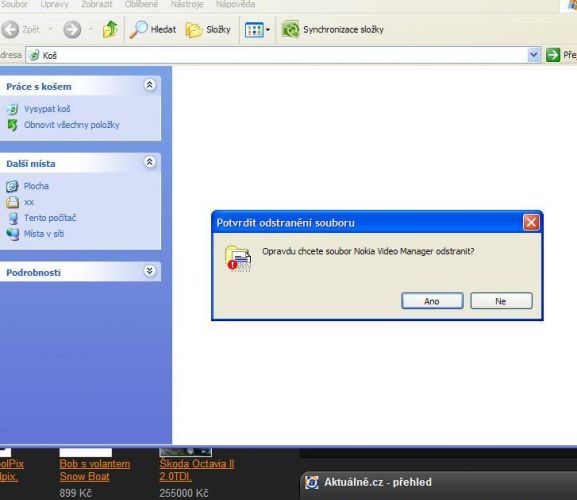Click the Tento počítač computer icon
577x500 pixels.
pos(13,218)
